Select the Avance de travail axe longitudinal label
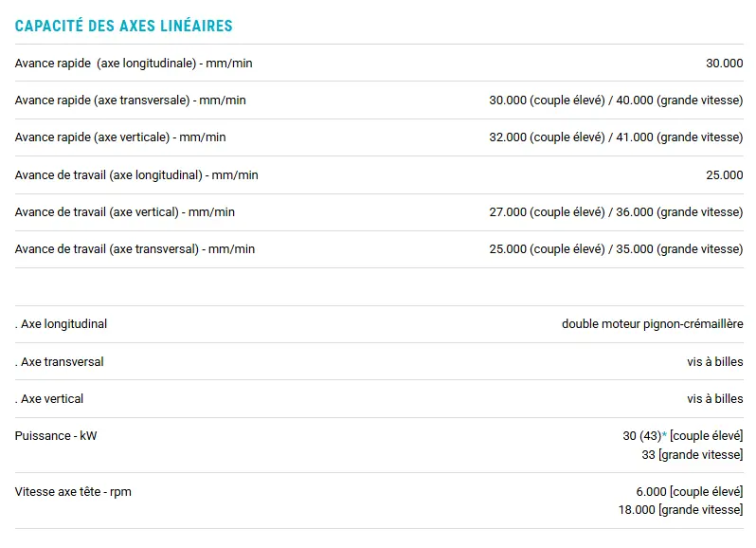The image size is (756, 548). (136, 175)
